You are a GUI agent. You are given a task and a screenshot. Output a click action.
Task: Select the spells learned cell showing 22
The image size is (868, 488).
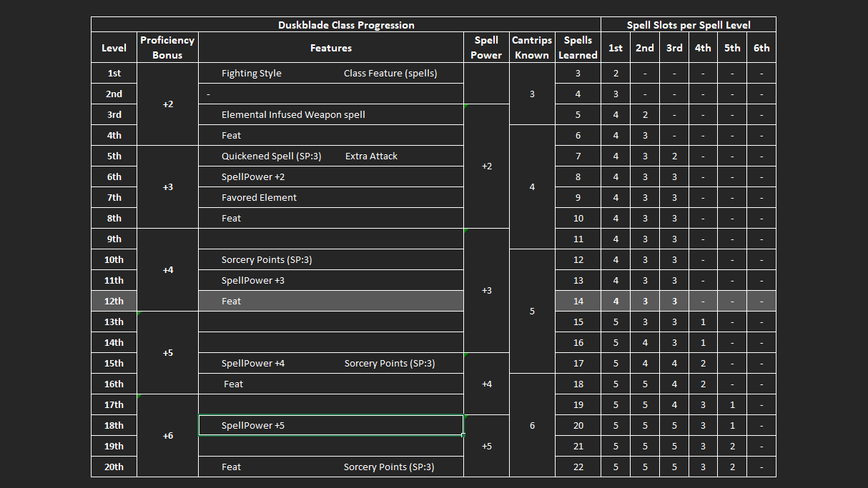[578, 467]
